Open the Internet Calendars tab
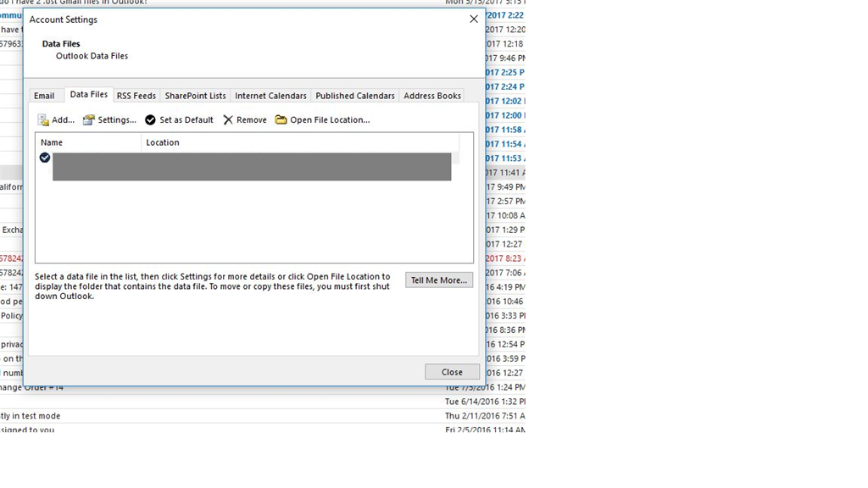This screenshot has height=488, width=868. (x=270, y=96)
